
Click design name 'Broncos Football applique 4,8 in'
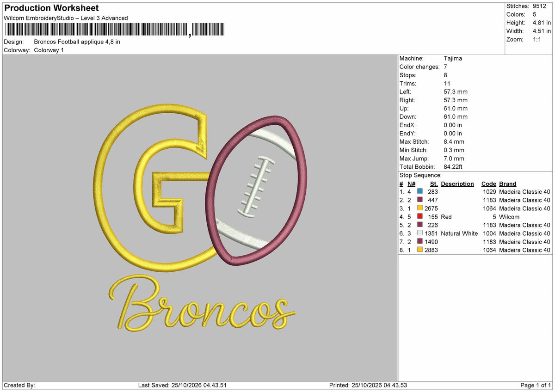[x=77, y=42]
